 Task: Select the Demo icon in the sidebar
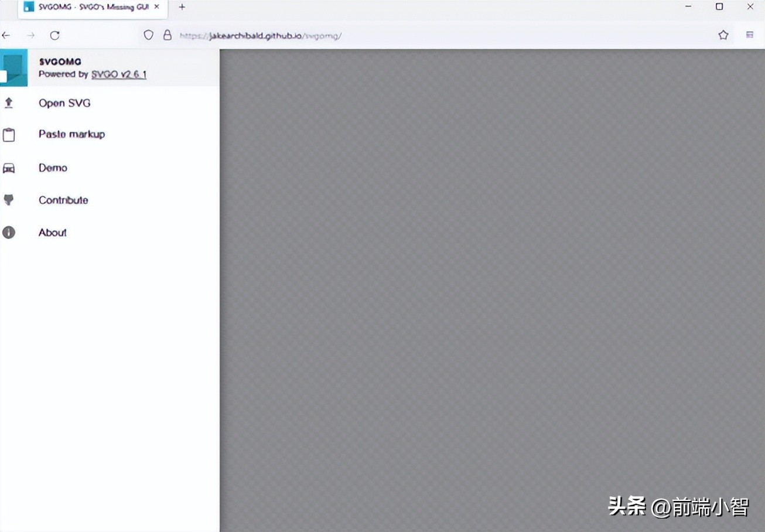(x=9, y=168)
